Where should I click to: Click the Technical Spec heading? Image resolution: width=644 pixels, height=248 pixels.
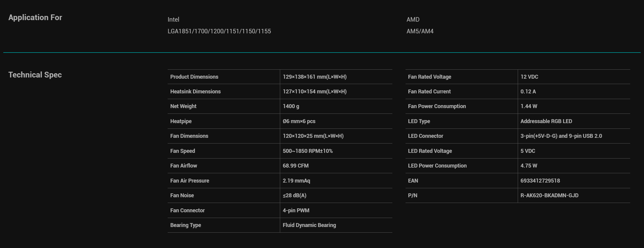(x=35, y=75)
